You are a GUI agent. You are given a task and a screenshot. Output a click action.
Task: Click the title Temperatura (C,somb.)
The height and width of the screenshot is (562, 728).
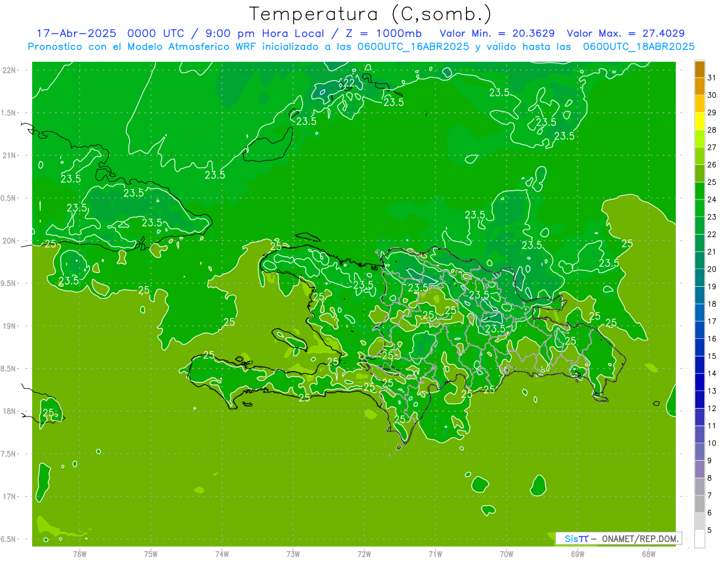371,14
